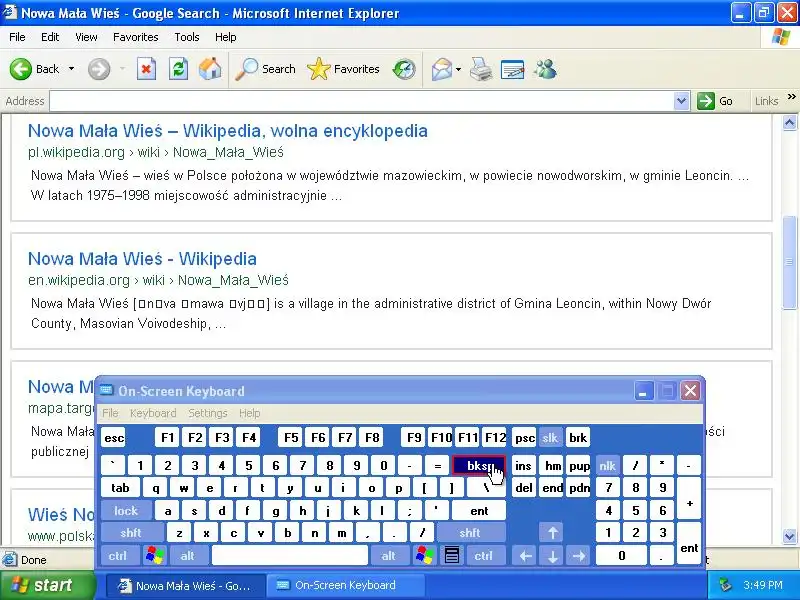Image resolution: width=800 pixels, height=600 pixels.
Task: Click the Messenger people icon
Action: tap(545, 69)
